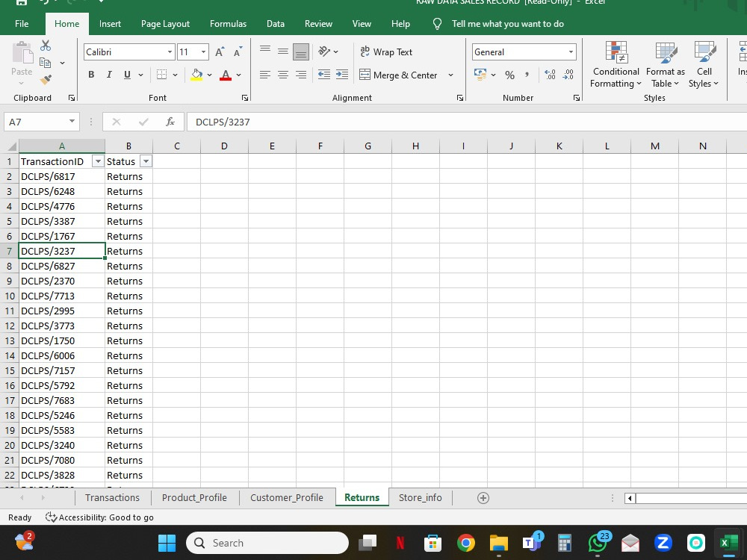Click Merge & Center
This screenshot has width=747, height=560.
398,75
